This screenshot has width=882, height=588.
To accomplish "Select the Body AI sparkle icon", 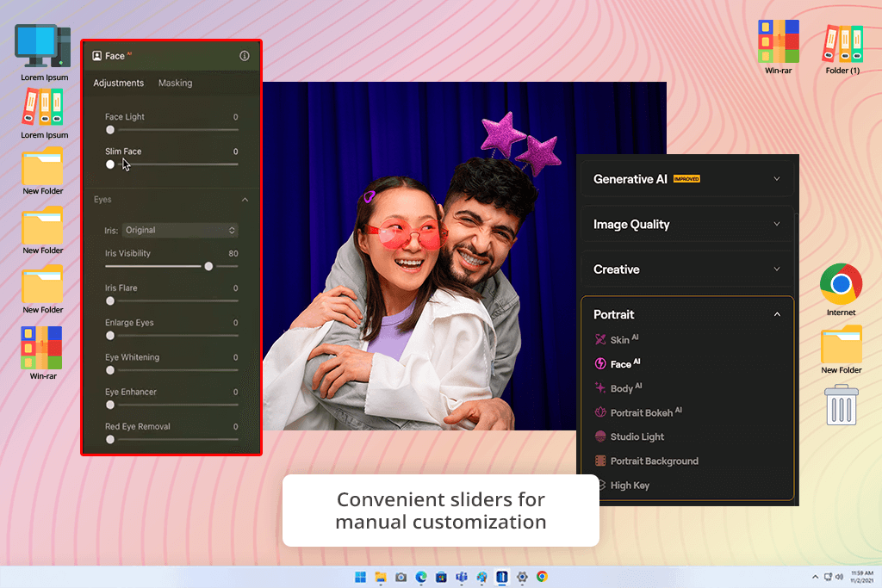I will coord(600,388).
